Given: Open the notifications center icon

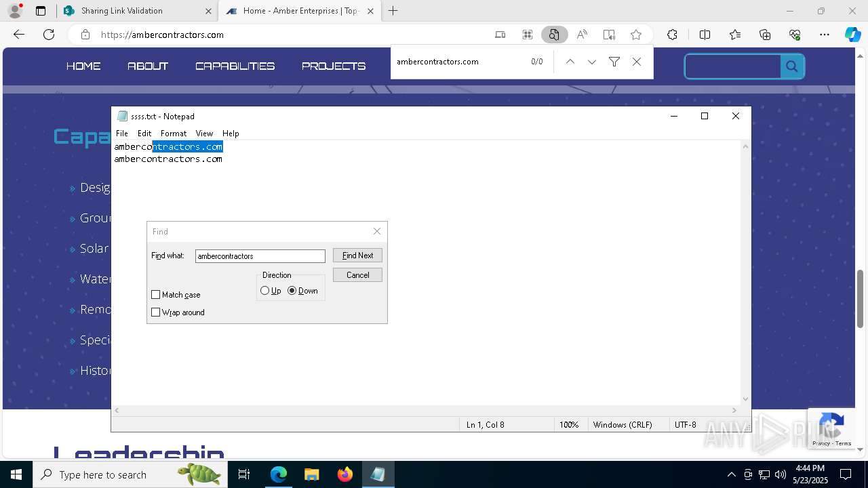Looking at the screenshot, I should click(846, 474).
